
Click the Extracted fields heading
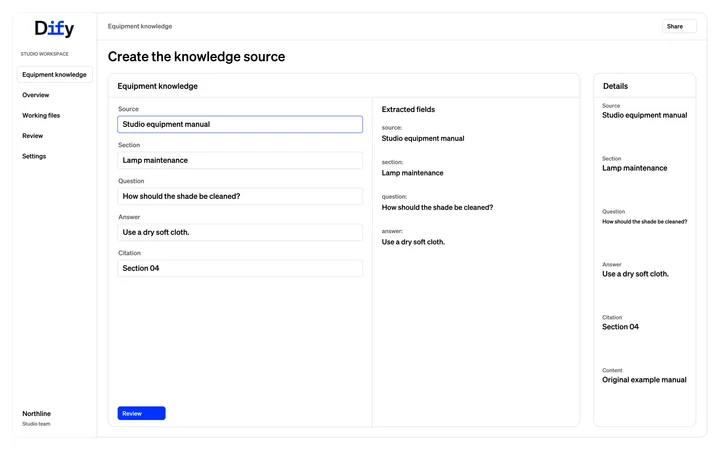click(x=408, y=109)
